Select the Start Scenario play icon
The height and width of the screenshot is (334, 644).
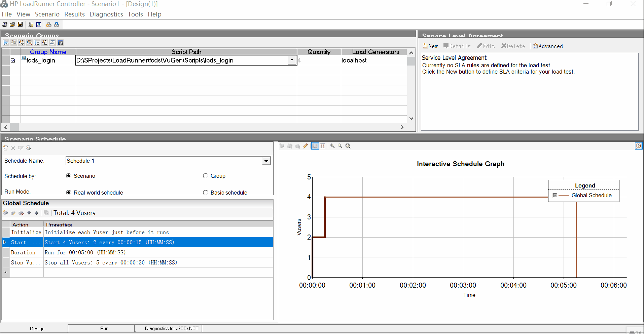[6, 42]
